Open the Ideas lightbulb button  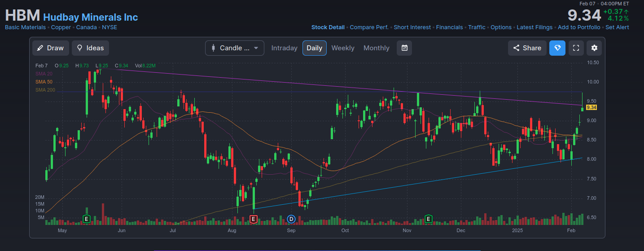tap(90, 48)
